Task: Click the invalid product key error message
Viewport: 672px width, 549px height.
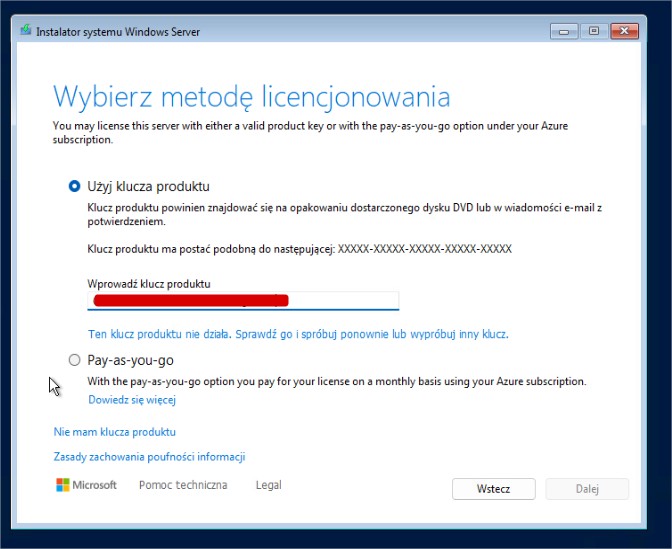Action: (298, 334)
